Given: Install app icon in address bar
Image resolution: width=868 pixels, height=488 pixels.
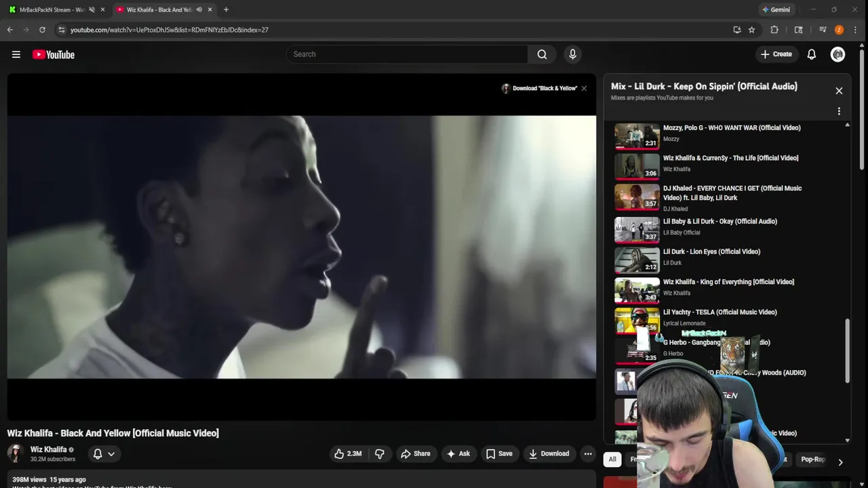Looking at the screenshot, I should [x=737, y=30].
